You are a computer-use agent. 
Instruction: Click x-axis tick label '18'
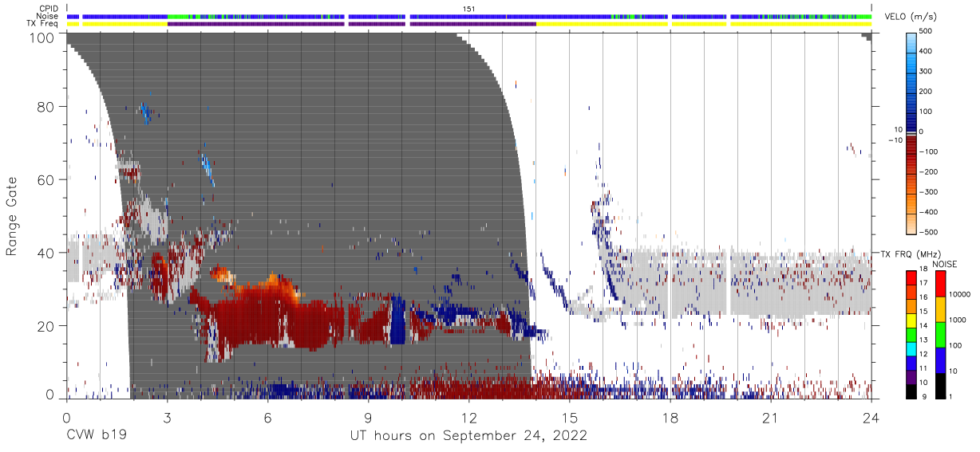670,417
